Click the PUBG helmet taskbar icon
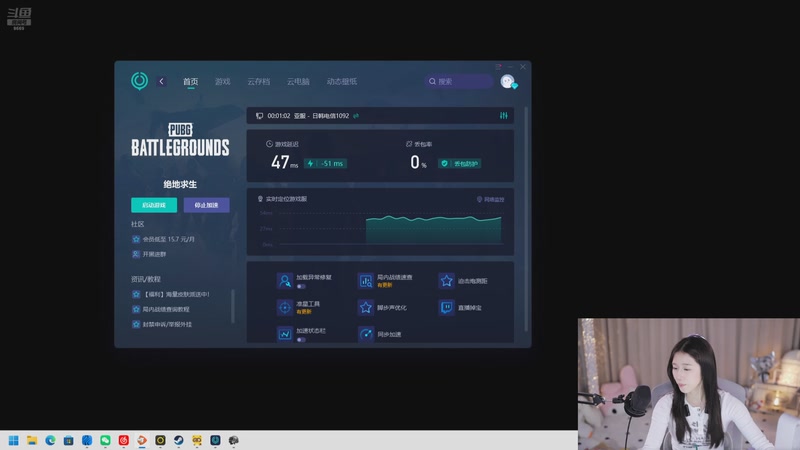Screen dimensions: 800x450 (234, 440)
